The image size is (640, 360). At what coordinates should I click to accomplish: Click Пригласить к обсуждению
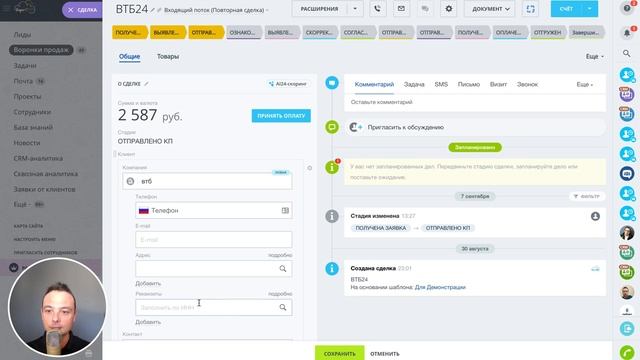point(405,127)
